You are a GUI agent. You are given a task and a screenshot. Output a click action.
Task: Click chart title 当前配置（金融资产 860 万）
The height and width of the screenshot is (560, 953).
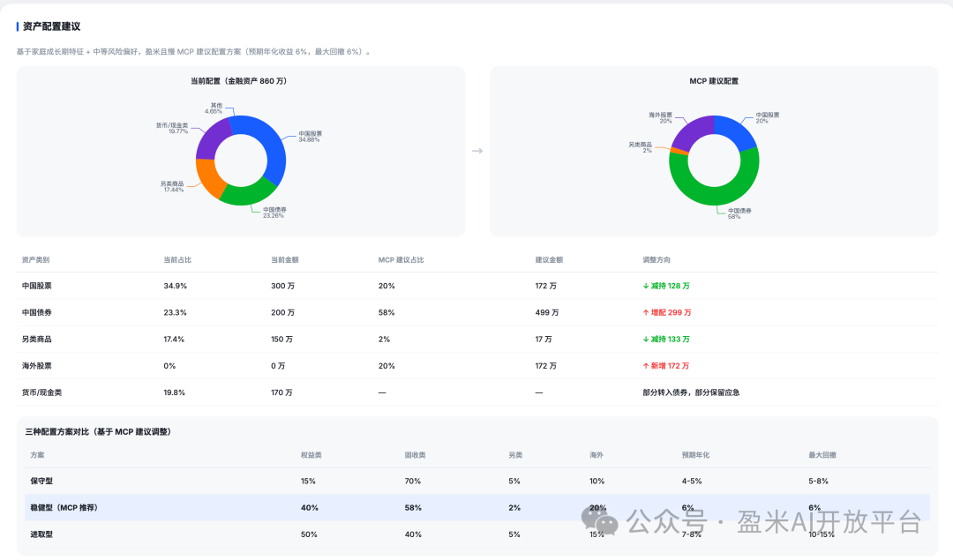[239, 81]
